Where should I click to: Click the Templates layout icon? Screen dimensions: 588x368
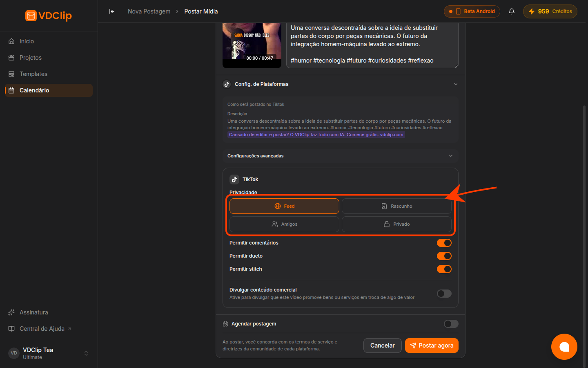11,74
